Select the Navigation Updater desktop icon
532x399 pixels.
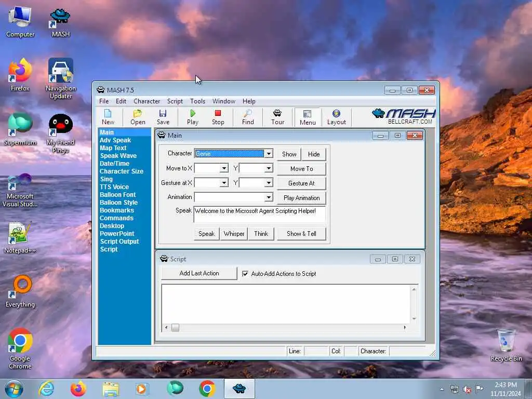61,79
